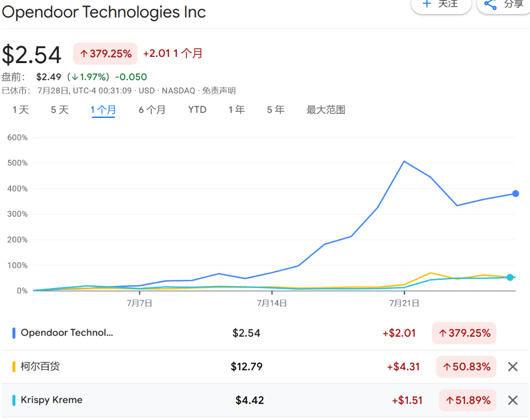The width and height of the screenshot is (530, 420).
Task: Click the share icon at top right
Action: click(490, 4)
